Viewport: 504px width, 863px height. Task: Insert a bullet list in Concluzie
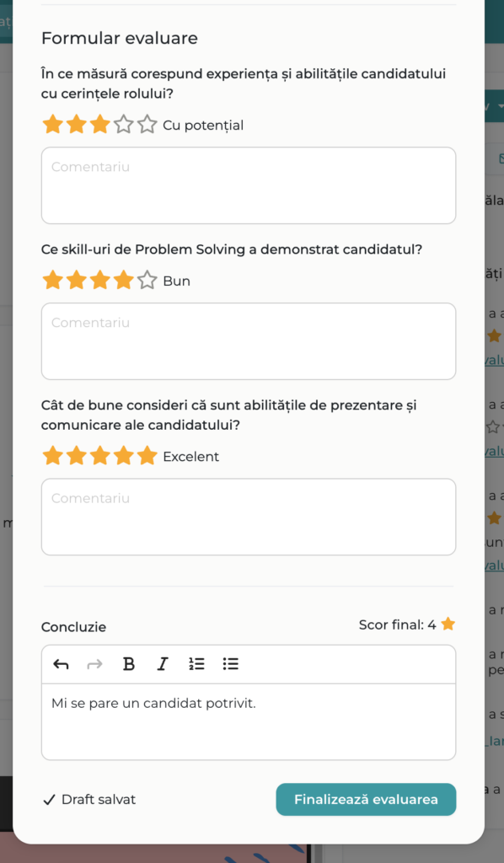click(x=230, y=664)
